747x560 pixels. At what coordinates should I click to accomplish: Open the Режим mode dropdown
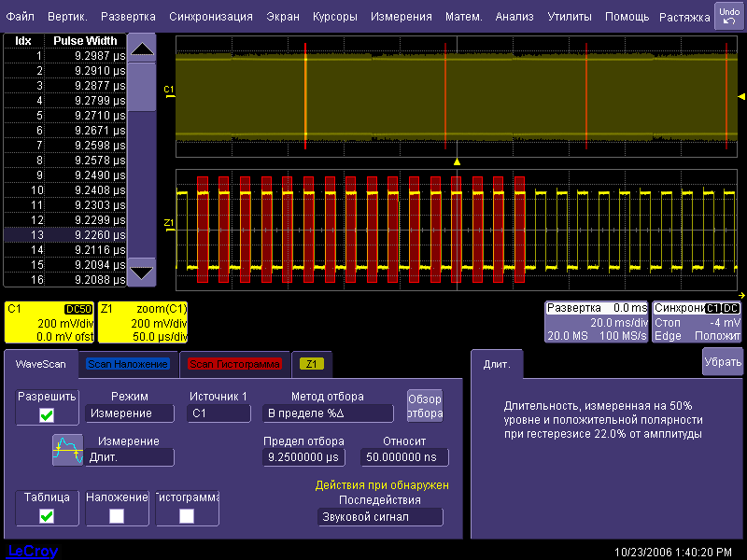[x=129, y=413]
